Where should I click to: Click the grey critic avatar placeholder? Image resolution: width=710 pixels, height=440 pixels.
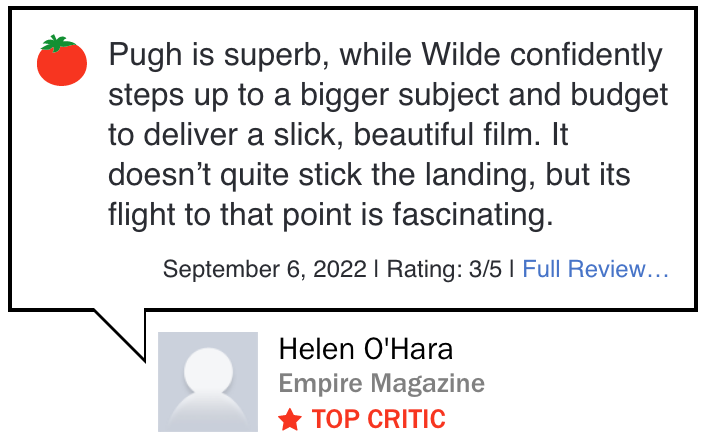pyautogui.click(x=208, y=382)
